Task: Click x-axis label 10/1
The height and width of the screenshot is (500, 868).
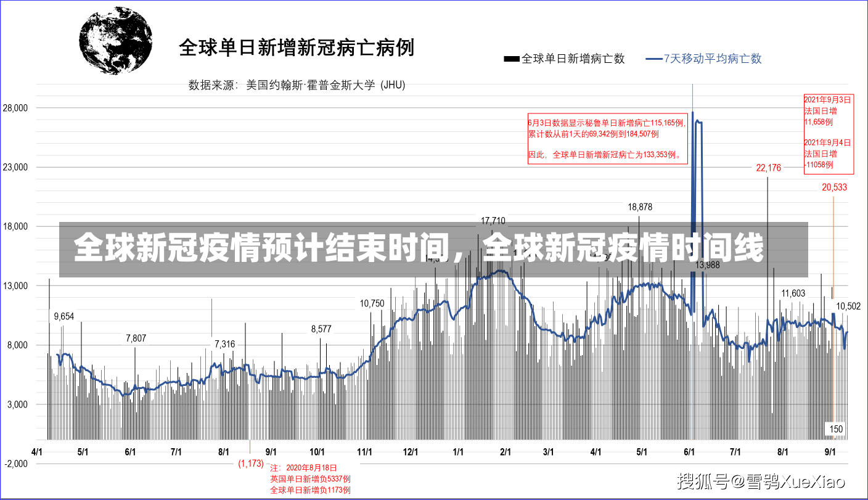Action: [317, 451]
